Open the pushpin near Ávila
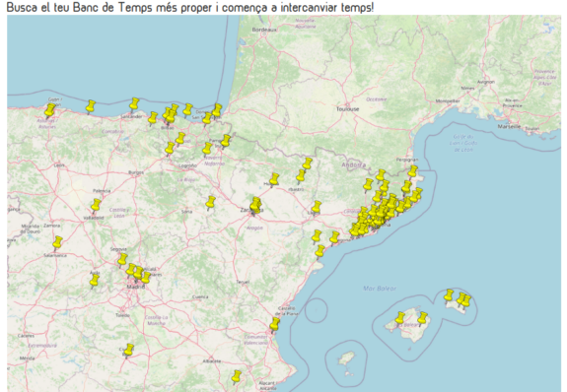Screen dimensions: 567x392 point(95,281)
